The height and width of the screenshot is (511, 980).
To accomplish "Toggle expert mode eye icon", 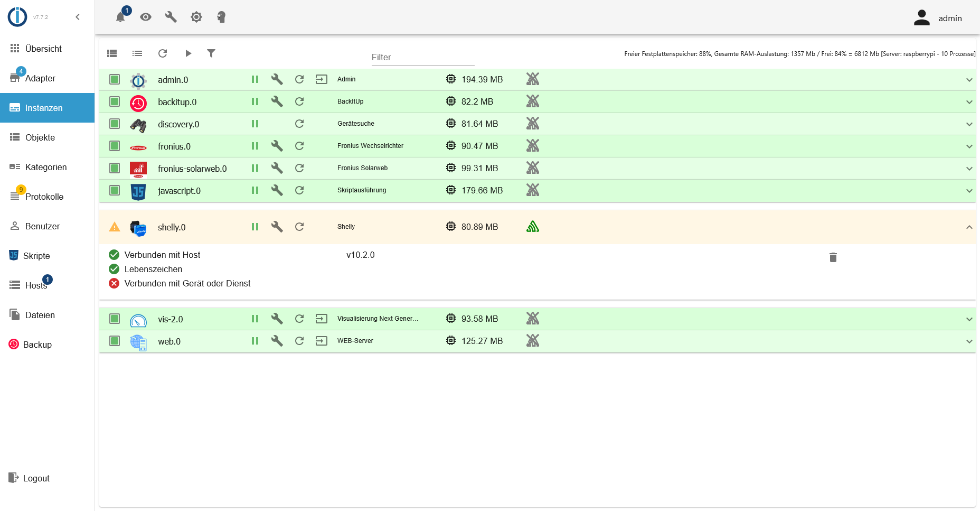I will (146, 17).
